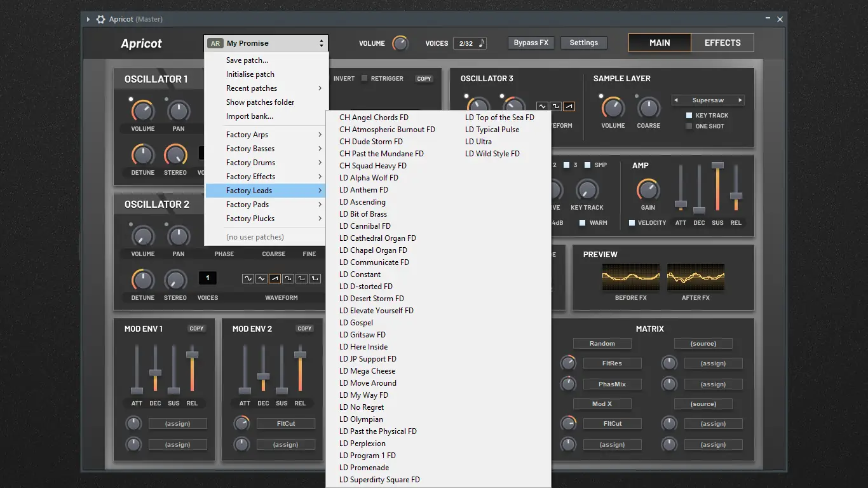Open the FltRes destination dropdown in Matrix
The width and height of the screenshot is (868, 488).
click(613, 363)
